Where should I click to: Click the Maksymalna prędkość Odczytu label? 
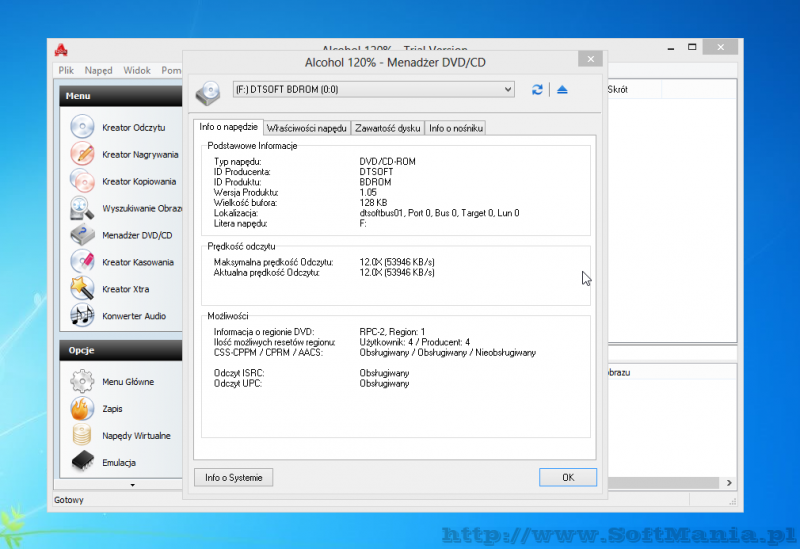coord(273,262)
